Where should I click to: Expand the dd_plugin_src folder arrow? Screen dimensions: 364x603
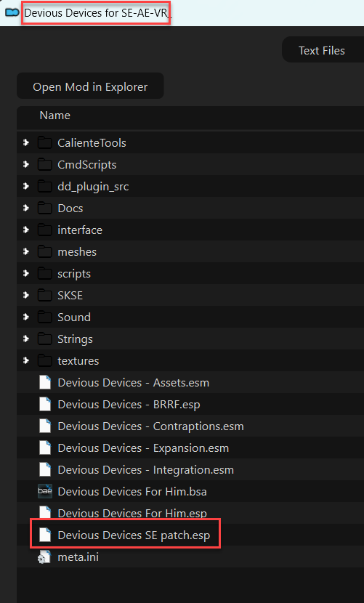[x=25, y=187]
